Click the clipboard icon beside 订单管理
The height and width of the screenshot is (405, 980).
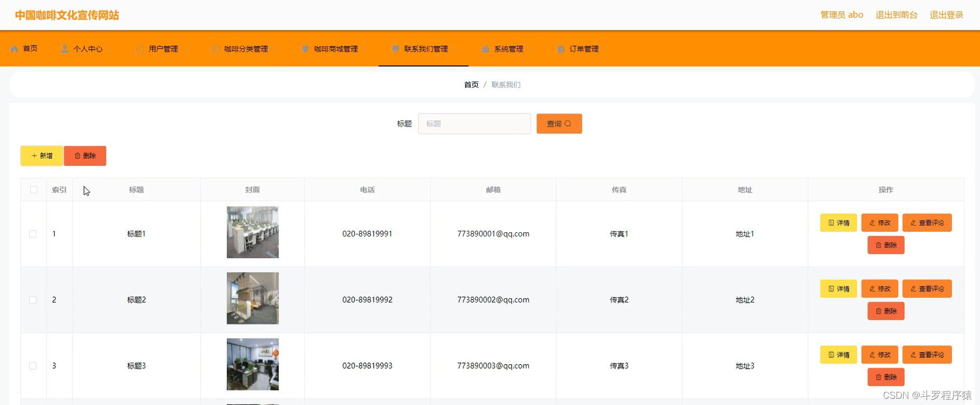tap(561, 49)
